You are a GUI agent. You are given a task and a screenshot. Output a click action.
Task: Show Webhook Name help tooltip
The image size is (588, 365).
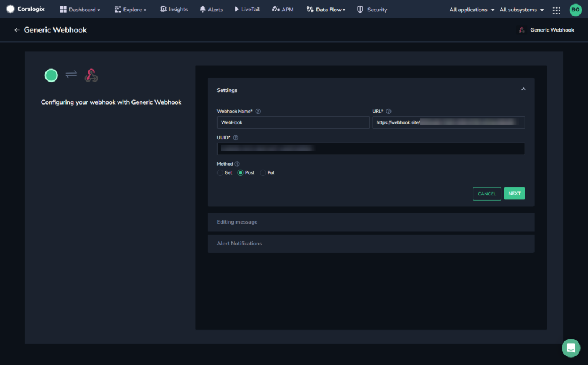pos(258,111)
